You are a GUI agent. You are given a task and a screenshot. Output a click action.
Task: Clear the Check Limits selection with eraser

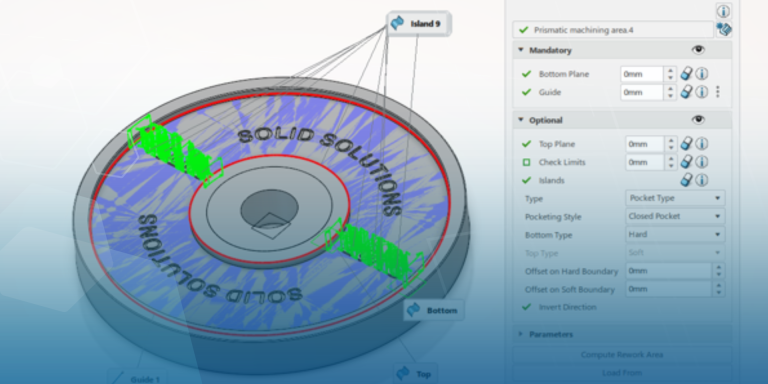(x=686, y=162)
